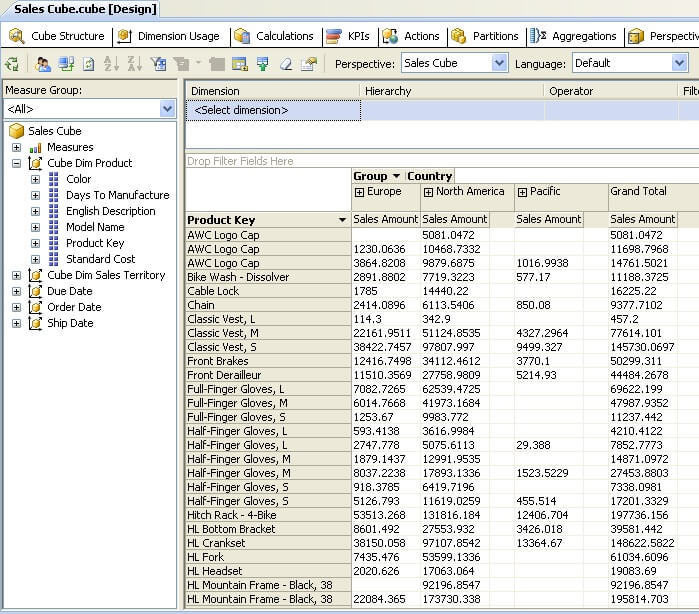Image resolution: width=699 pixels, height=614 pixels.
Task: Open the Measure Group dropdown
Action: (x=167, y=109)
